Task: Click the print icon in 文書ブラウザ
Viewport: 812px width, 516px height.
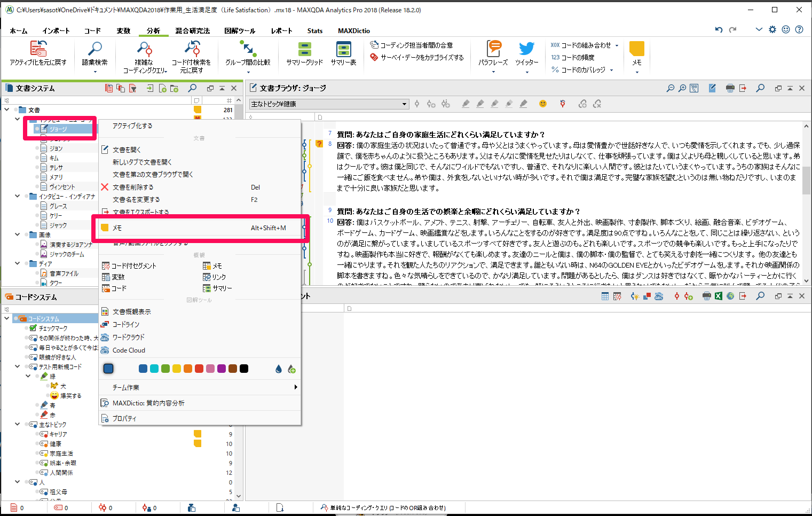Action: (730, 88)
